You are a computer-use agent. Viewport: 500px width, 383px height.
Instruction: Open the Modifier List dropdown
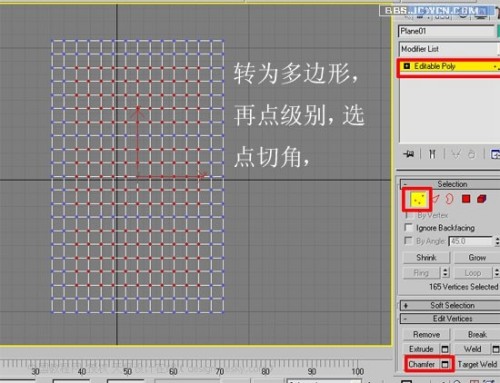[x=449, y=49]
